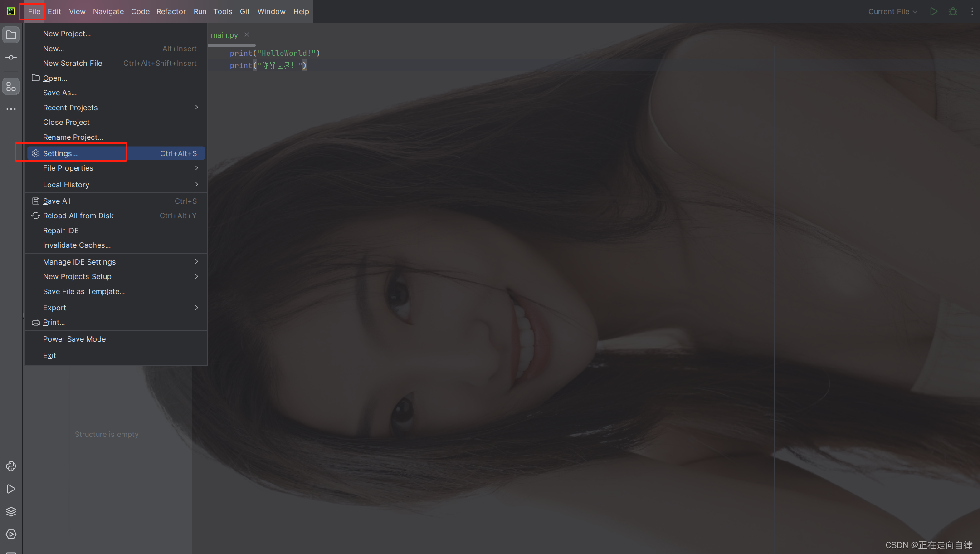Expand the Current File run configuration dropdown
This screenshot has height=554, width=980.
click(892, 11)
